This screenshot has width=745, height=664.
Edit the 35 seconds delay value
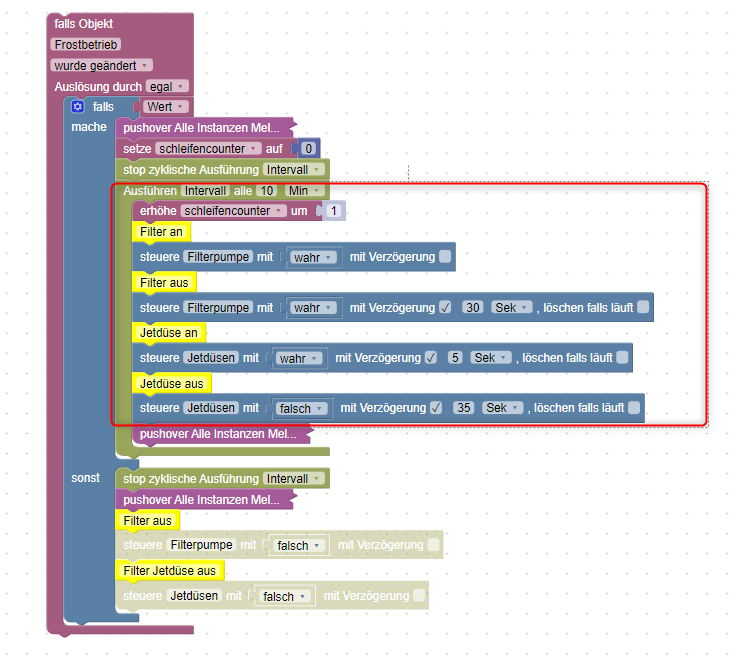(x=464, y=408)
